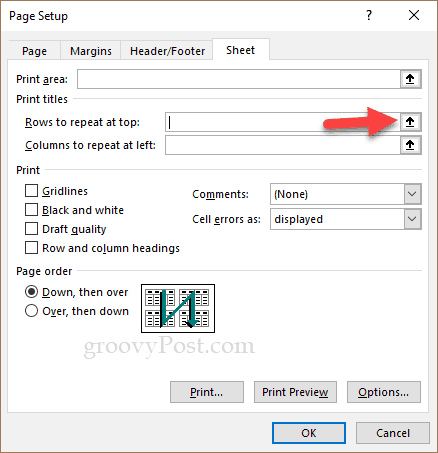Expand the Cell errors as dropdown
This screenshot has height=453, width=438.
coord(412,219)
